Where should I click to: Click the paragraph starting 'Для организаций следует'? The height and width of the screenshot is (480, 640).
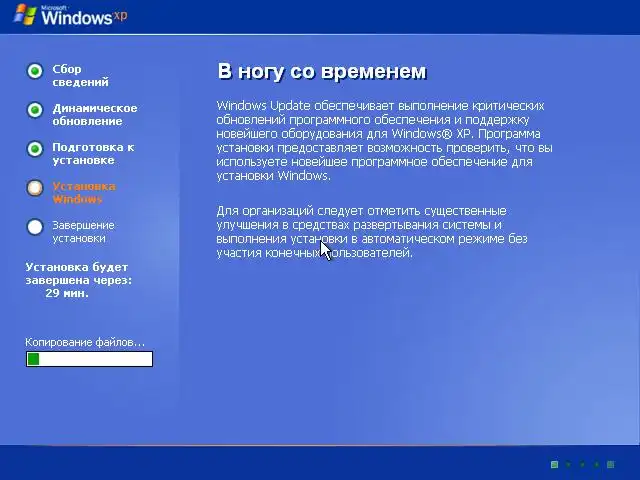click(372, 232)
